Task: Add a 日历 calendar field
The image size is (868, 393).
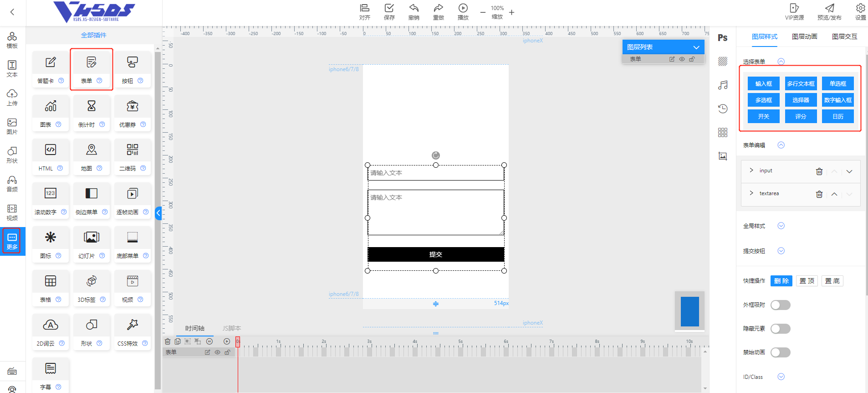Action: click(838, 116)
